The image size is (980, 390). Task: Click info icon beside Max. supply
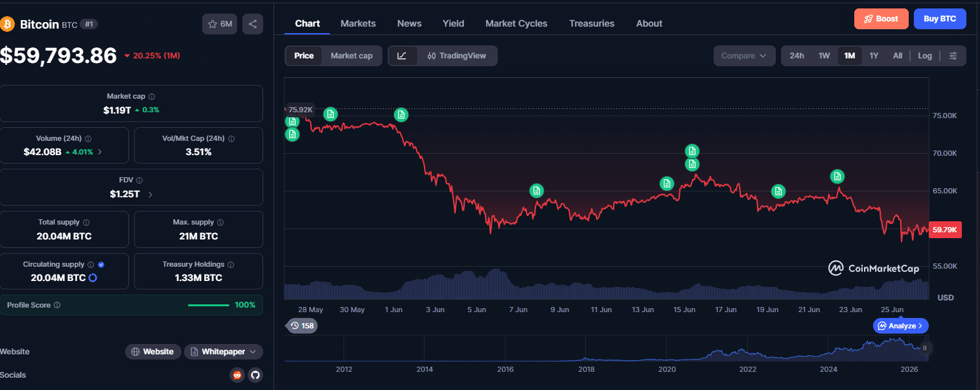(x=221, y=222)
